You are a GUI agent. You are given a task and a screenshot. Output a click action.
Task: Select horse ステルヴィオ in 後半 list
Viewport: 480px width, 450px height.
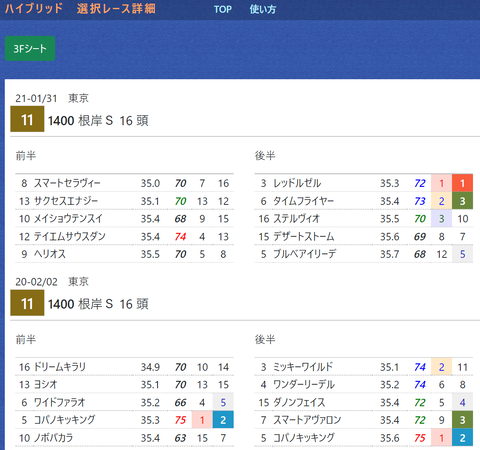(364, 219)
